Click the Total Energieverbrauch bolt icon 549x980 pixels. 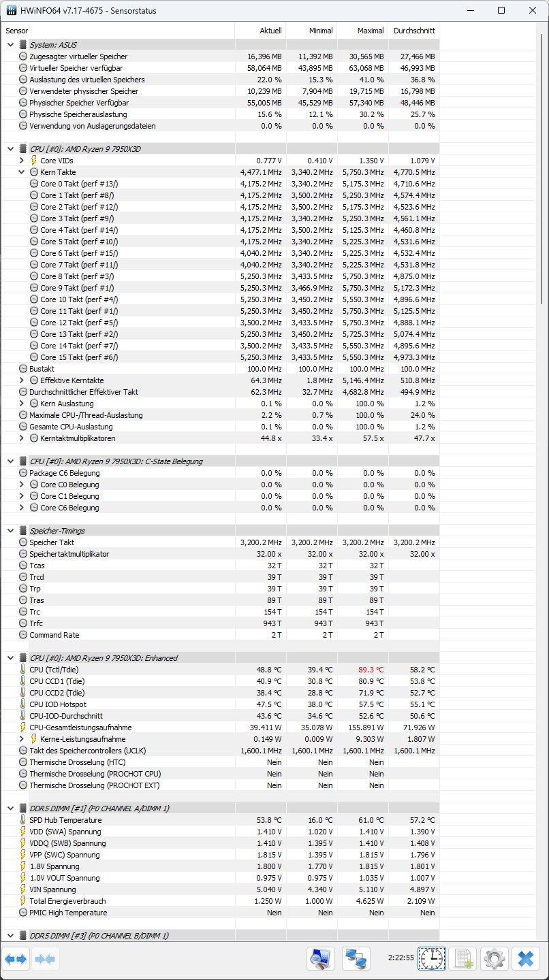click(x=23, y=901)
